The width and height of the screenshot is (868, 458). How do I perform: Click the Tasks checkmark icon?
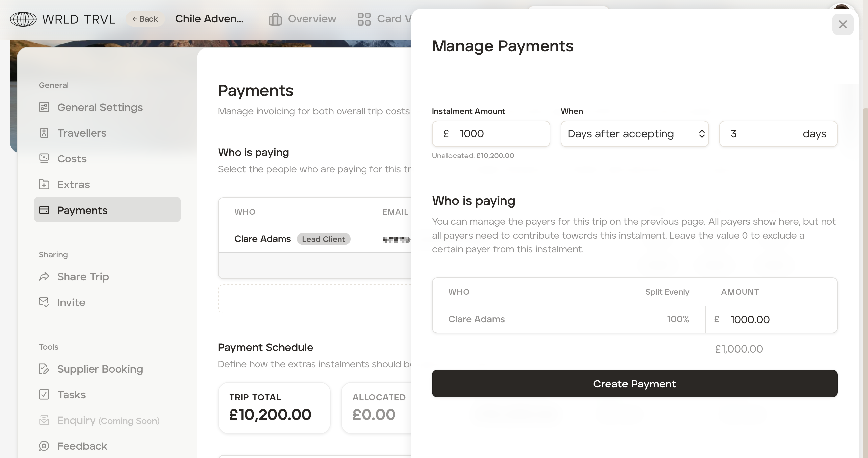tap(44, 395)
